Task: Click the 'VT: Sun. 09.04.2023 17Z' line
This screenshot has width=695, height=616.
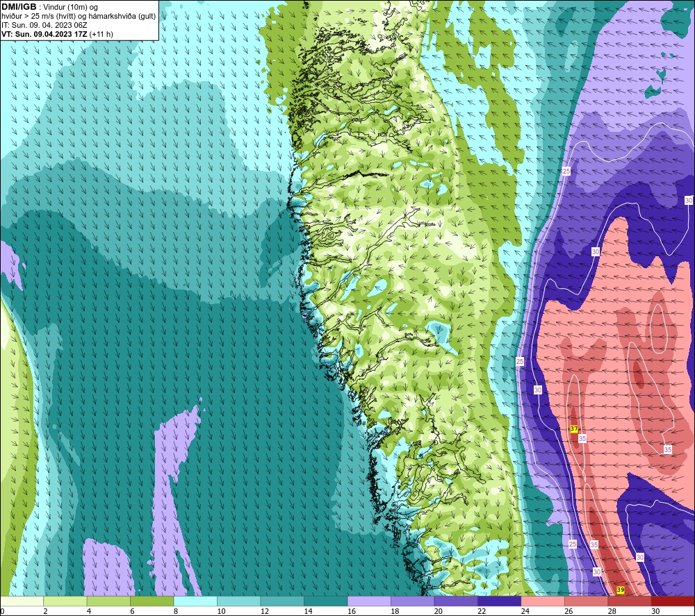Action: click(x=44, y=34)
